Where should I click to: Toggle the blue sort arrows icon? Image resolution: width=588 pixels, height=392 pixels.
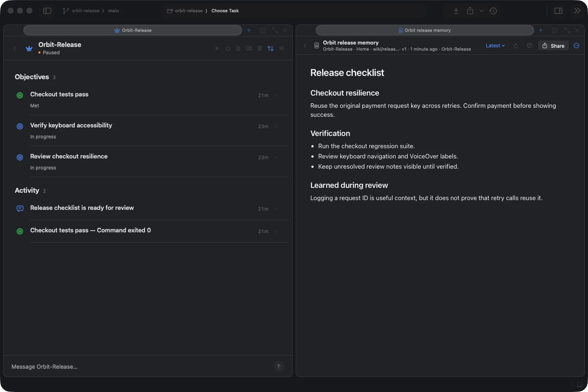click(x=271, y=48)
